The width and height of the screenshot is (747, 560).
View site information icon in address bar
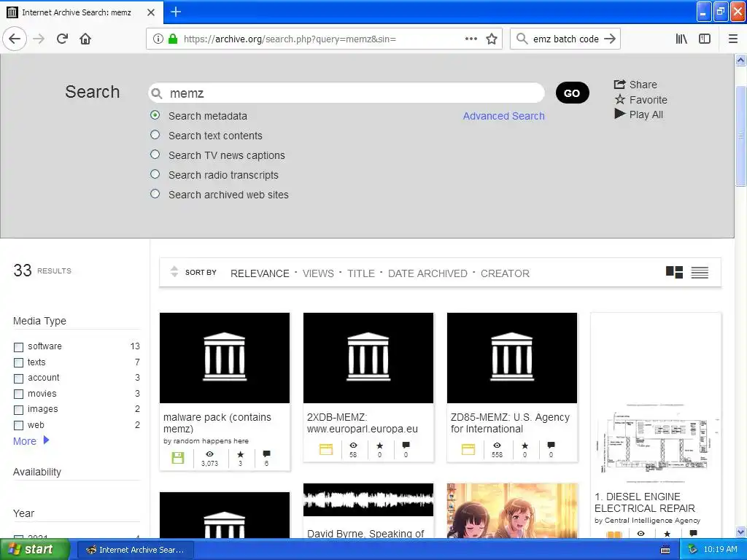point(158,39)
